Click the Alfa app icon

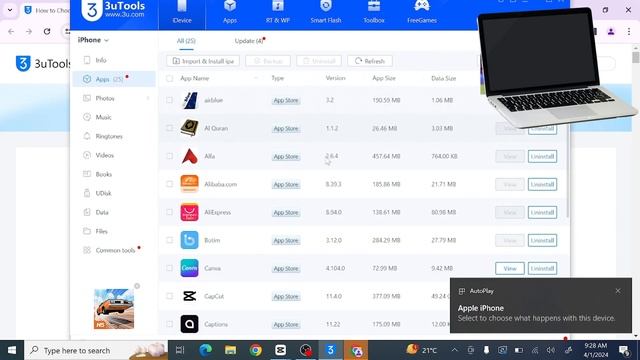click(x=189, y=156)
